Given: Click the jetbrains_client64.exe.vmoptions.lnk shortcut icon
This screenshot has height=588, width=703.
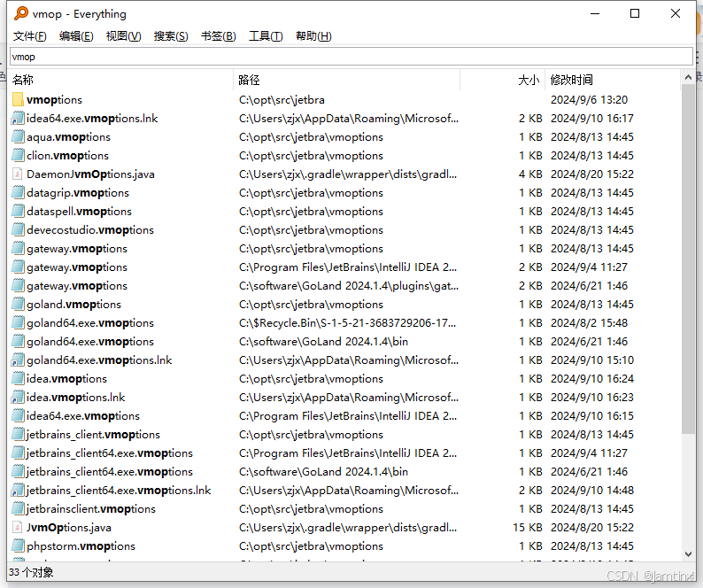Looking at the screenshot, I should click(x=18, y=491).
